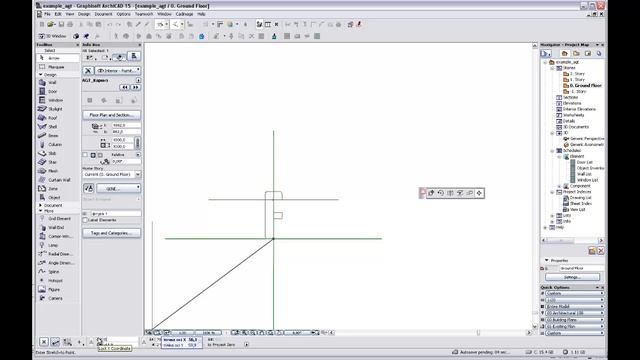
Task: Open the Entire Model quick option dropdown
Action: point(575,307)
